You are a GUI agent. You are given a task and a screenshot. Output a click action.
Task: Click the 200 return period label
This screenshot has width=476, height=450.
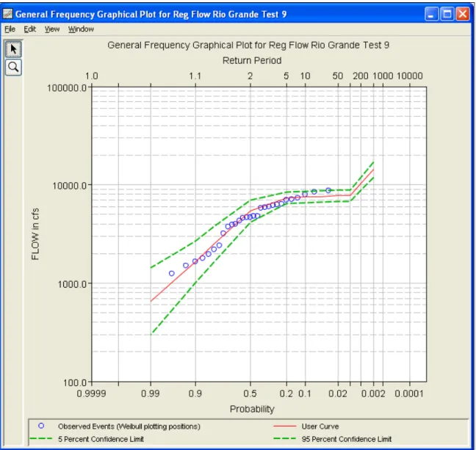coord(361,76)
